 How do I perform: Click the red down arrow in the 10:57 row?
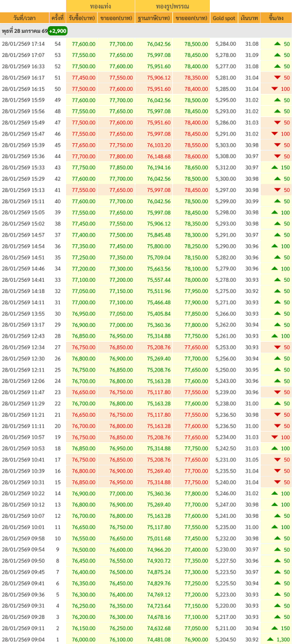click(275, 437)
